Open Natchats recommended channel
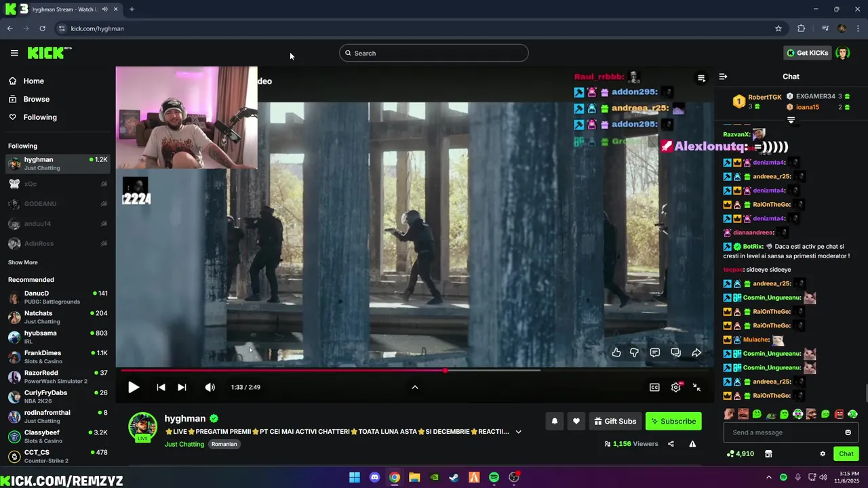 point(58,317)
